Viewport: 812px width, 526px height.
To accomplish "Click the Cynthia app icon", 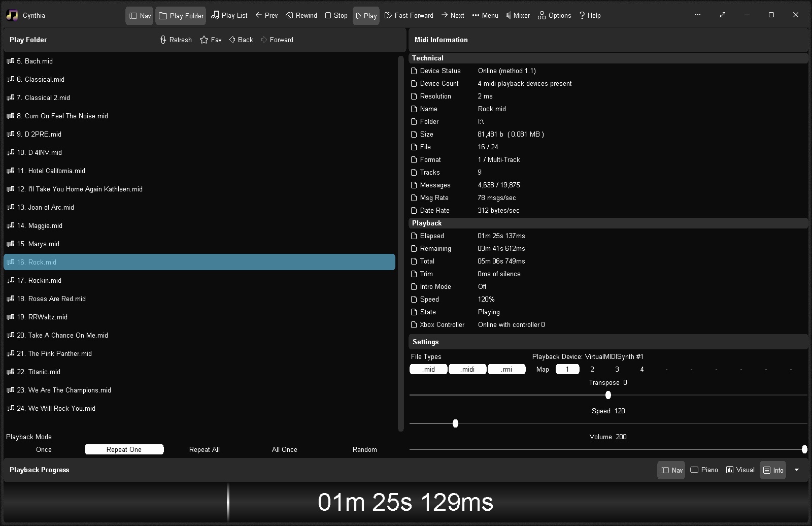I will point(12,15).
